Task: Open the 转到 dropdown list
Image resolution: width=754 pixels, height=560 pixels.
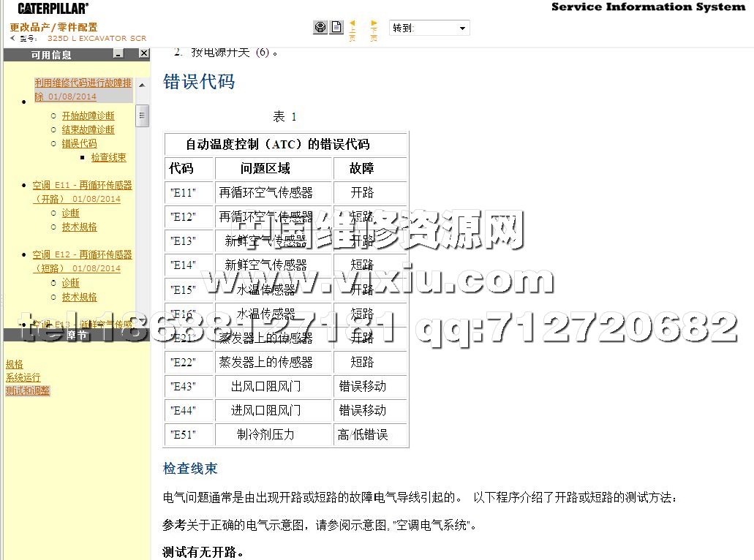Action: pos(462,29)
